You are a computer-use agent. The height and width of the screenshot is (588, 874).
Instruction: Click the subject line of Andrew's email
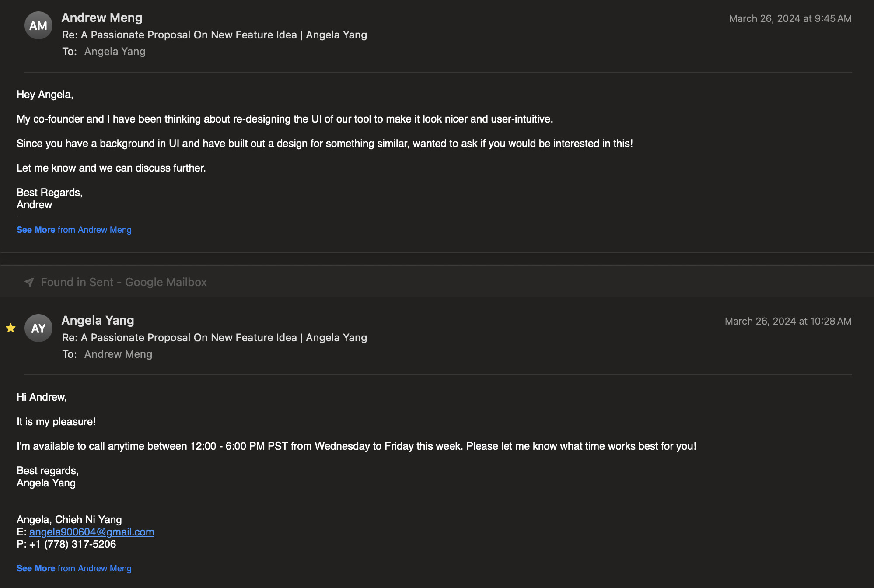point(214,35)
